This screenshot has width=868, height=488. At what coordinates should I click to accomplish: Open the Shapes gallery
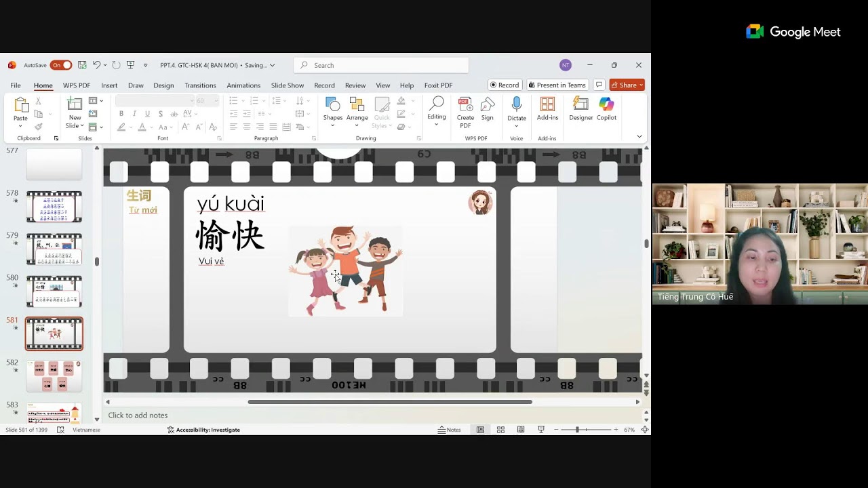[x=332, y=113]
